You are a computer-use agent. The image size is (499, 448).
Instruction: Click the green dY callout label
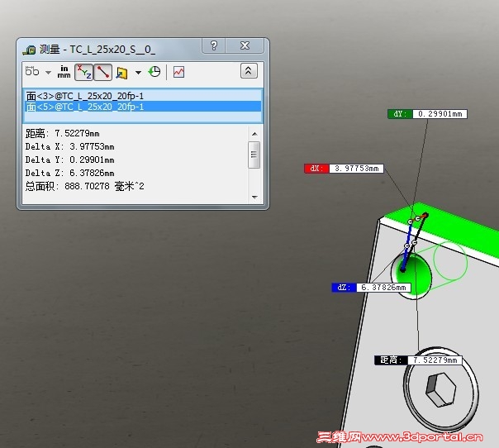427,114
